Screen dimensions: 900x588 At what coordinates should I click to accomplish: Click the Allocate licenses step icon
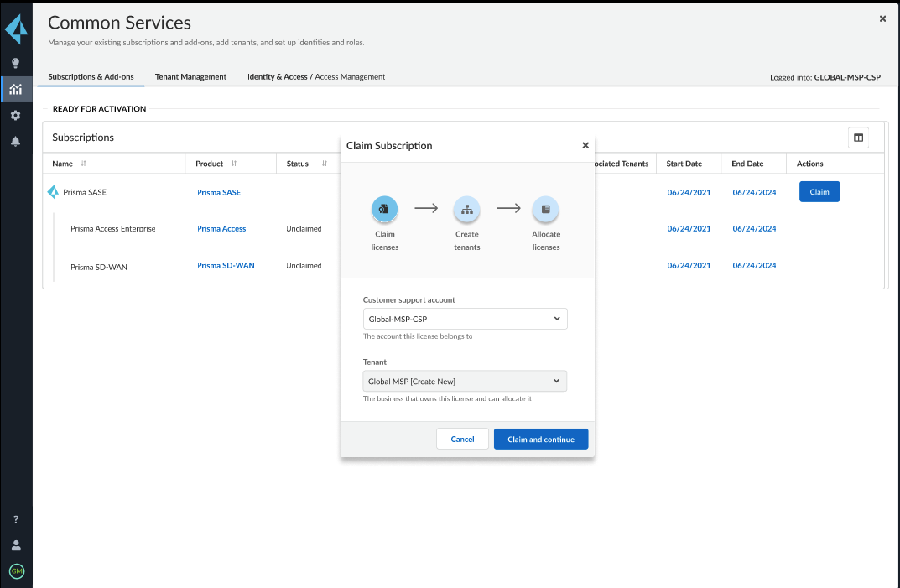pos(546,209)
